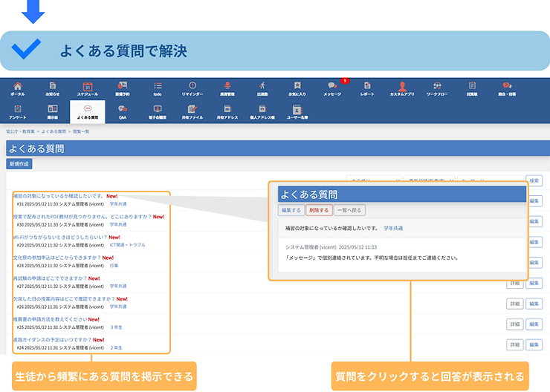Open the お気に入り favorites icon
The height and width of the screenshot is (392, 550).
coord(297,88)
